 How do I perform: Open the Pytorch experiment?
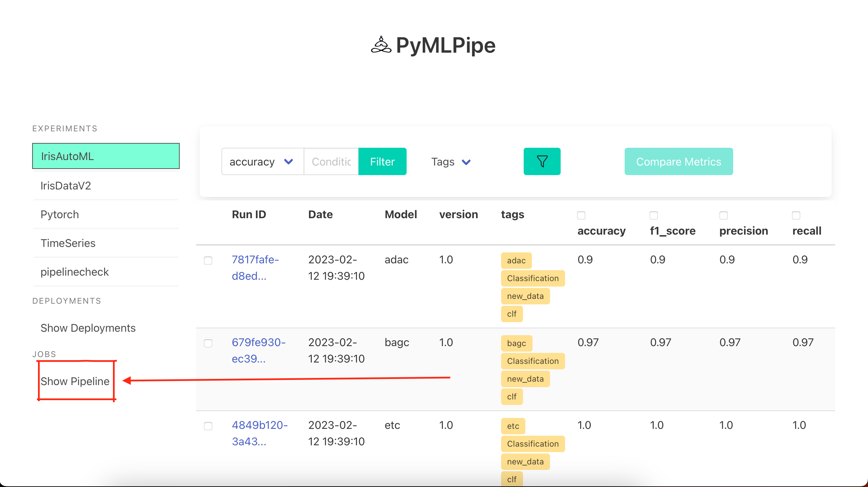[60, 214]
